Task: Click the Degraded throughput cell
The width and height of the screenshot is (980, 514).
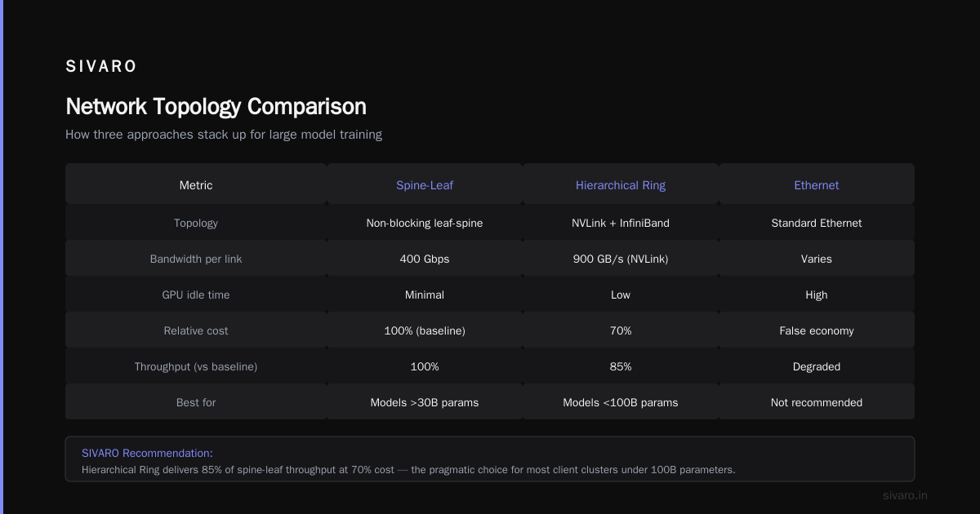Action: (817, 366)
